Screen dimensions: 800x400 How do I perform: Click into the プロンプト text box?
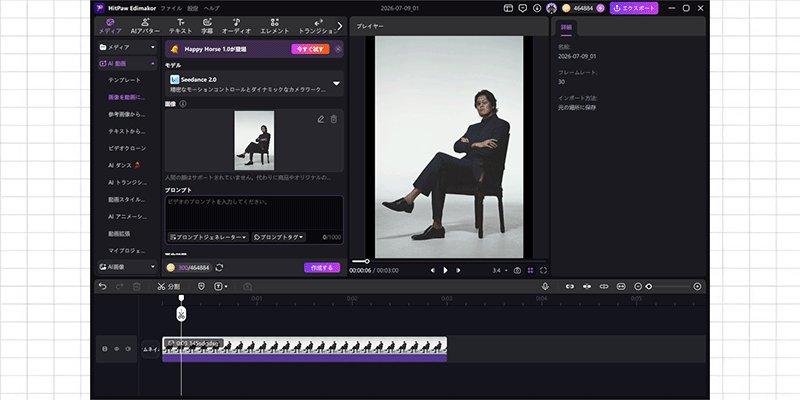pyautogui.click(x=254, y=212)
